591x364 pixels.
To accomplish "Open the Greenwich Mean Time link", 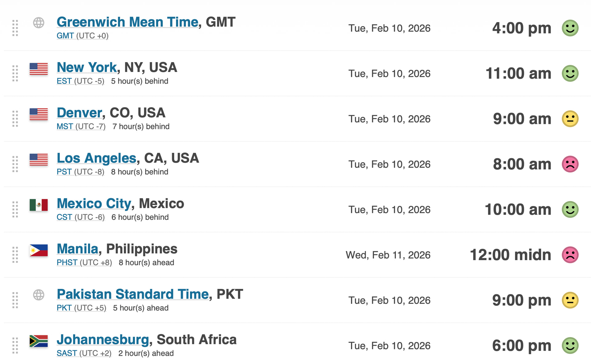I will click(x=127, y=22).
